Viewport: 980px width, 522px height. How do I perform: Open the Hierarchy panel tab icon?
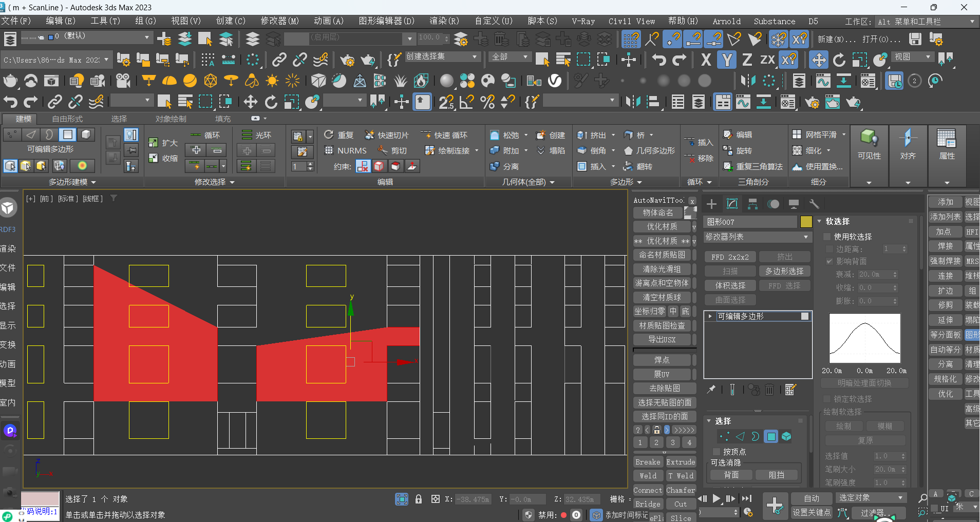[x=752, y=204]
